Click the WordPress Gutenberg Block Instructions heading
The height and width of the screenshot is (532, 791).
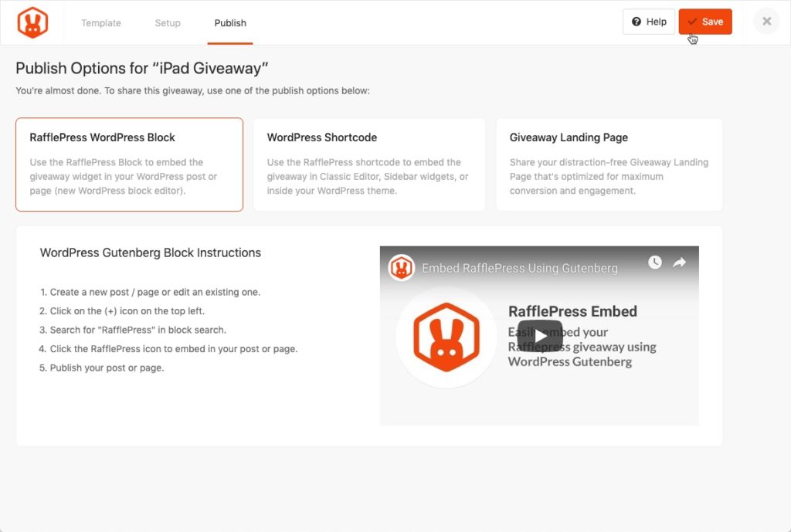151,252
